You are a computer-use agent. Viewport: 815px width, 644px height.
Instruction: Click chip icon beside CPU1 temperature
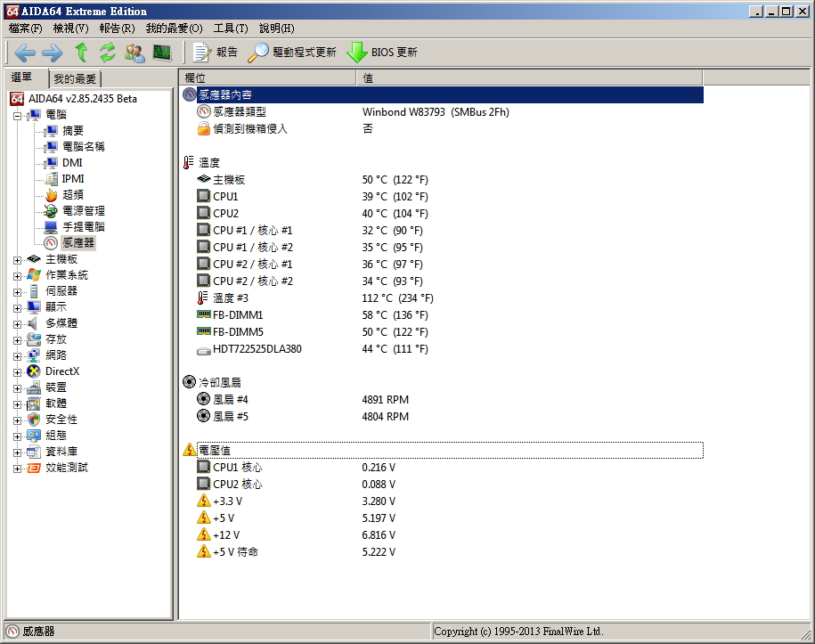pyautogui.click(x=203, y=196)
